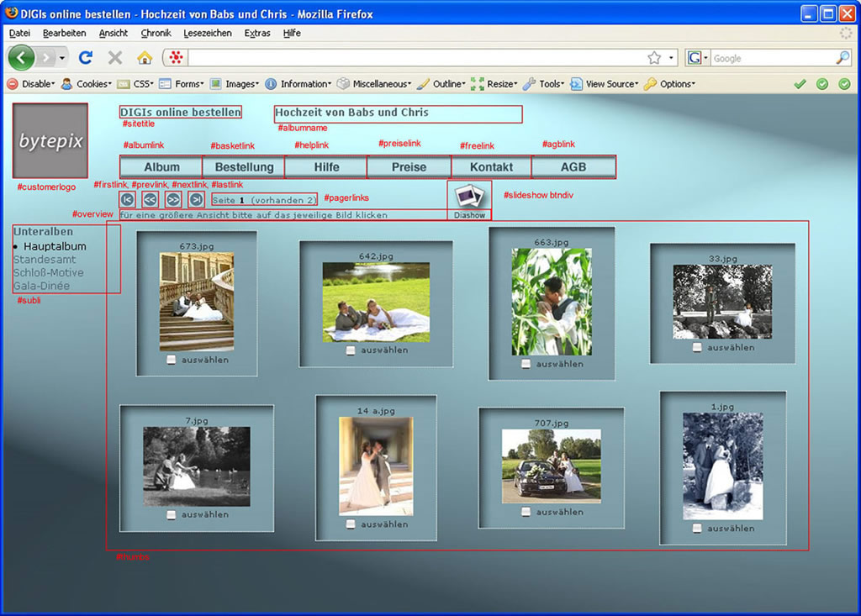Jump to last page pager icon
861x616 pixels.
[196, 200]
